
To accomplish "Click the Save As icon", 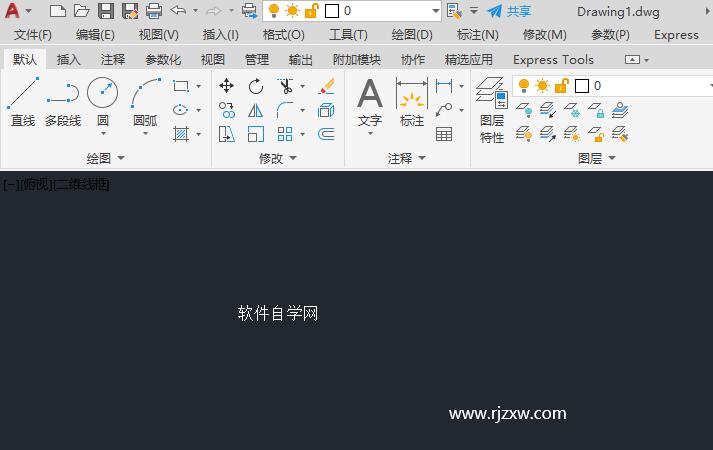I will coord(130,10).
